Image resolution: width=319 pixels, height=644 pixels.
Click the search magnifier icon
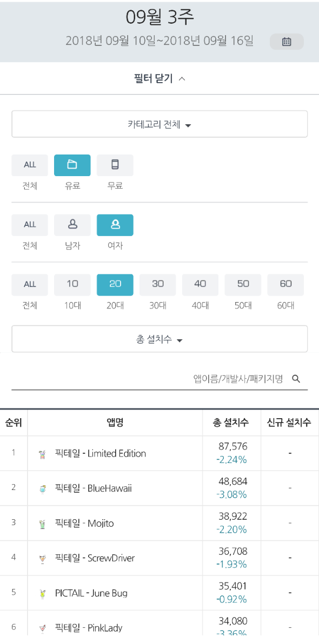coord(296,379)
